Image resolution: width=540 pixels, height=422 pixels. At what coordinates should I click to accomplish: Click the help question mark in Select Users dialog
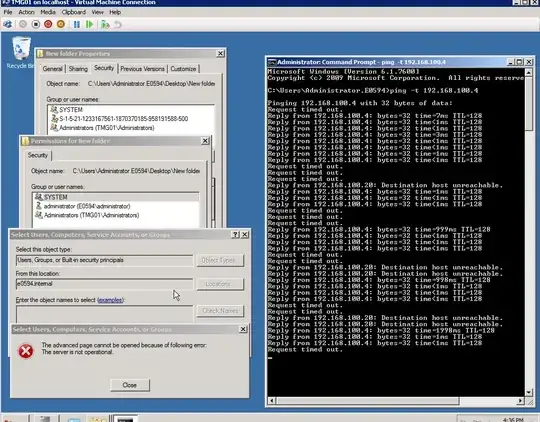pos(235,235)
